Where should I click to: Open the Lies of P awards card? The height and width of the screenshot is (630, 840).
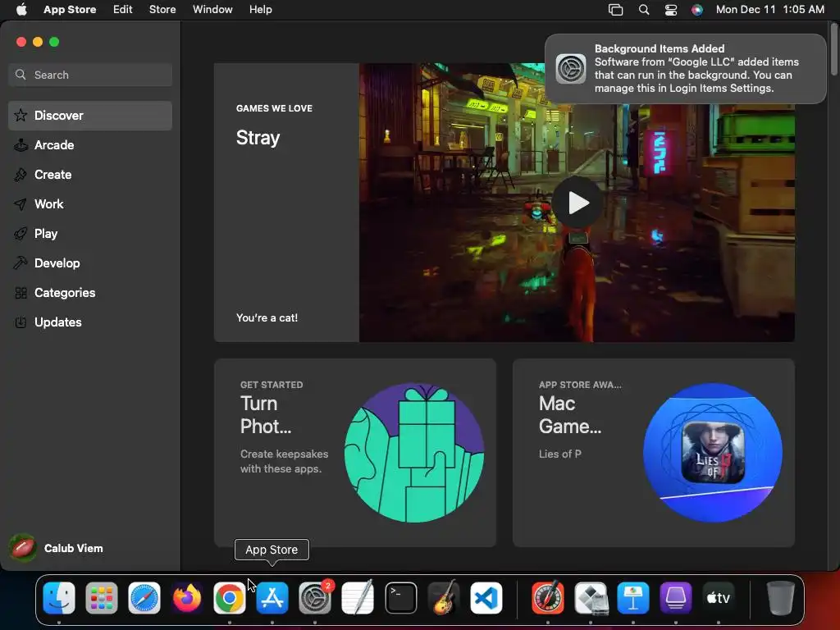(x=654, y=453)
